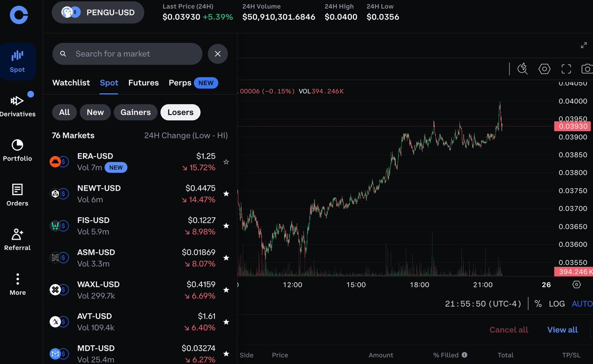
Task: Open the MDT-USD market row
Action: pos(140,352)
